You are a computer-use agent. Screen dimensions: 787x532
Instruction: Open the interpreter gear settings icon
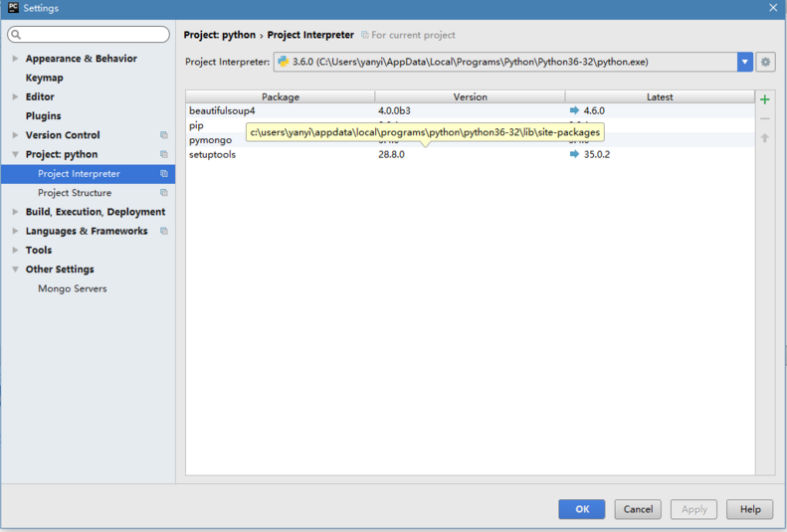(765, 62)
